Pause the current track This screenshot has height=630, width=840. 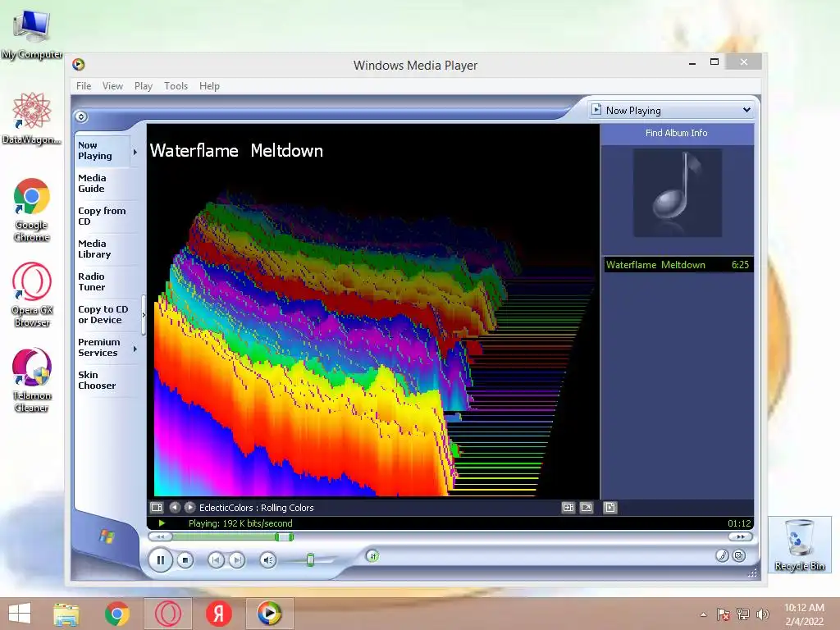[160, 560]
